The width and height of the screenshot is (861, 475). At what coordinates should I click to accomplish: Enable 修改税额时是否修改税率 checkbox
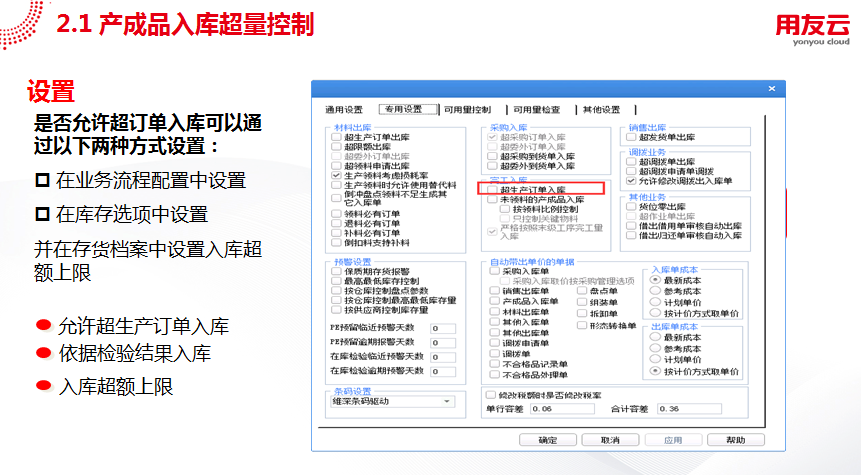[x=490, y=395]
